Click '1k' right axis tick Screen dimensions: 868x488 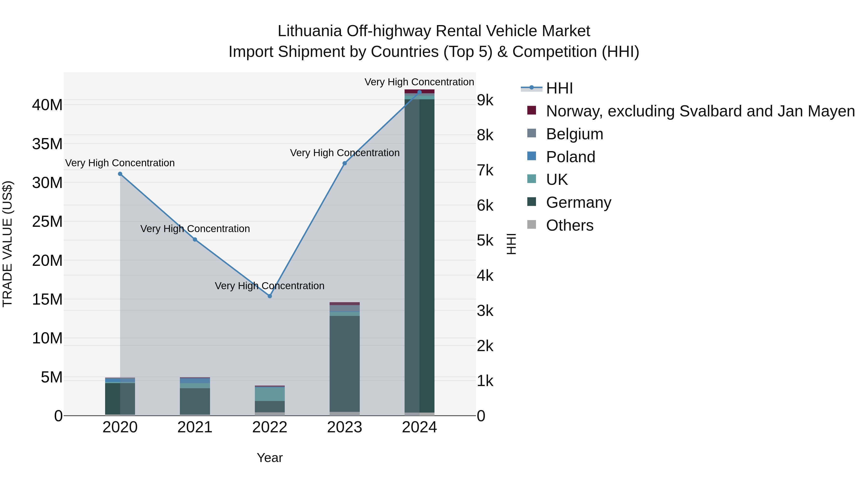pyautogui.click(x=485, y=381)
